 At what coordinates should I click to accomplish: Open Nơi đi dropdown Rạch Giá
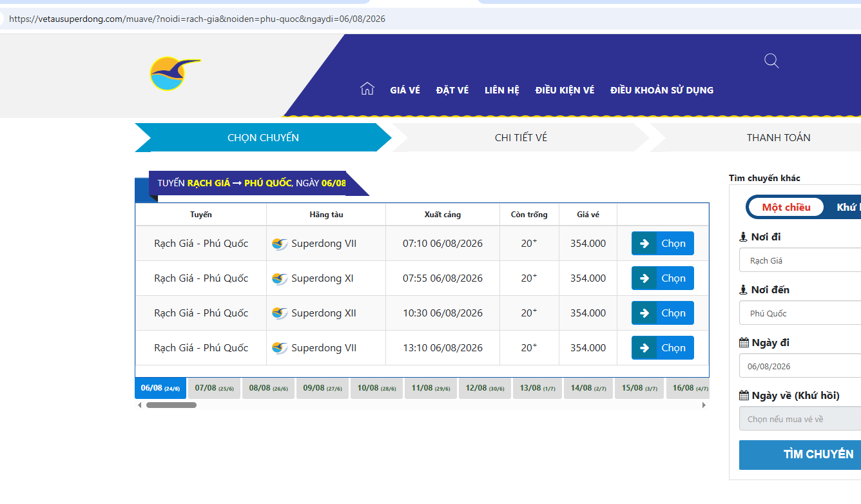pyautogui.click(x=800, y=260)
